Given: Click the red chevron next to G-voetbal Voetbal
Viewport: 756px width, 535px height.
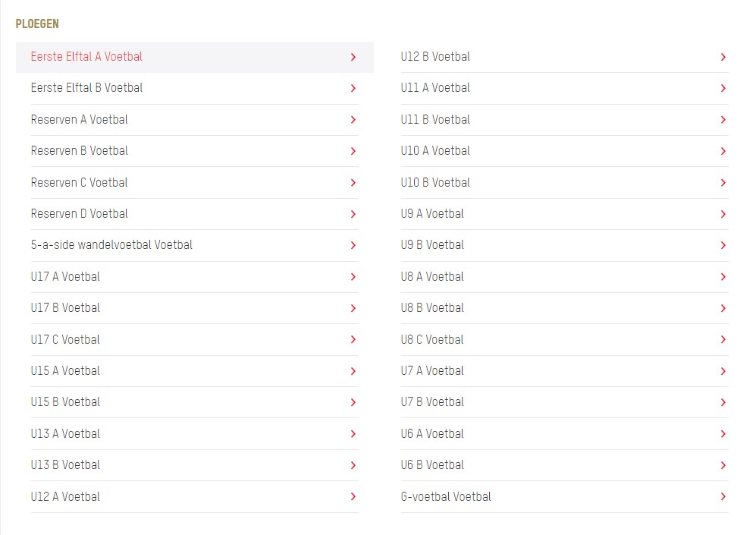Looking at the screenshot, I should pos(723,496).
